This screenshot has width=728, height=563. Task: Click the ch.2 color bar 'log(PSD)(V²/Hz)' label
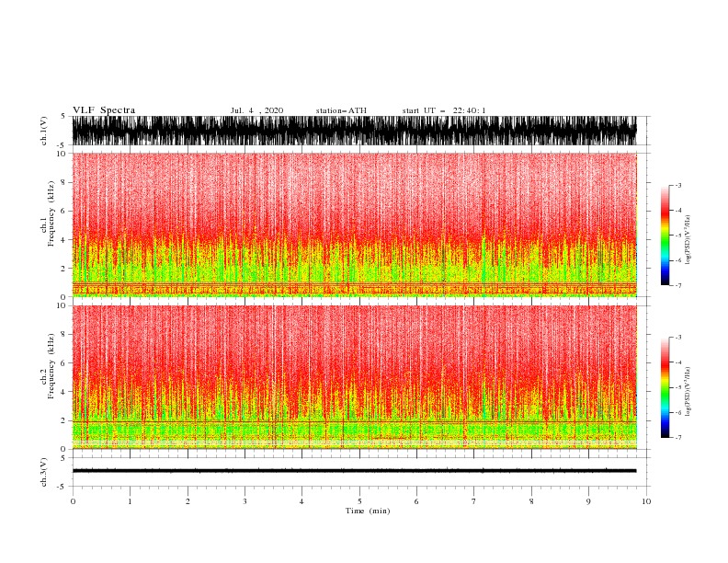point(688,392)
